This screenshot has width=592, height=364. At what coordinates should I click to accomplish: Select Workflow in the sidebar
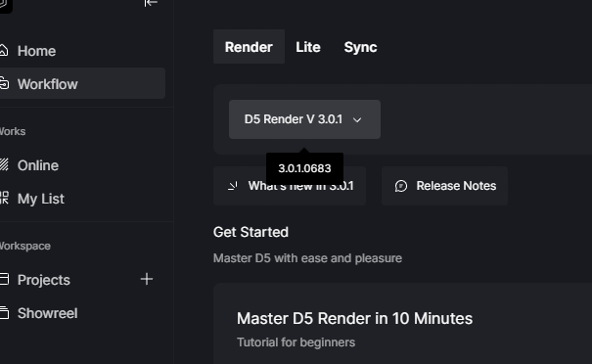point(82,83)
